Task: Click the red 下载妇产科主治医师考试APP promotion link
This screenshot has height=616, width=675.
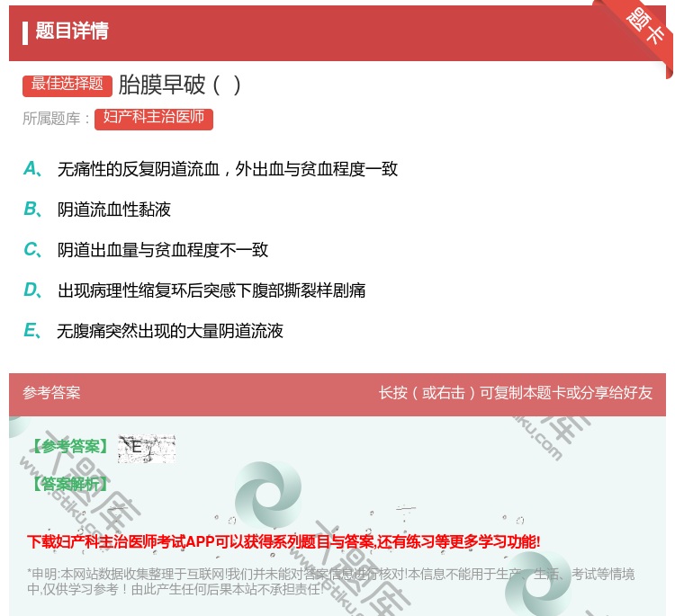Action: pos(283,541)
